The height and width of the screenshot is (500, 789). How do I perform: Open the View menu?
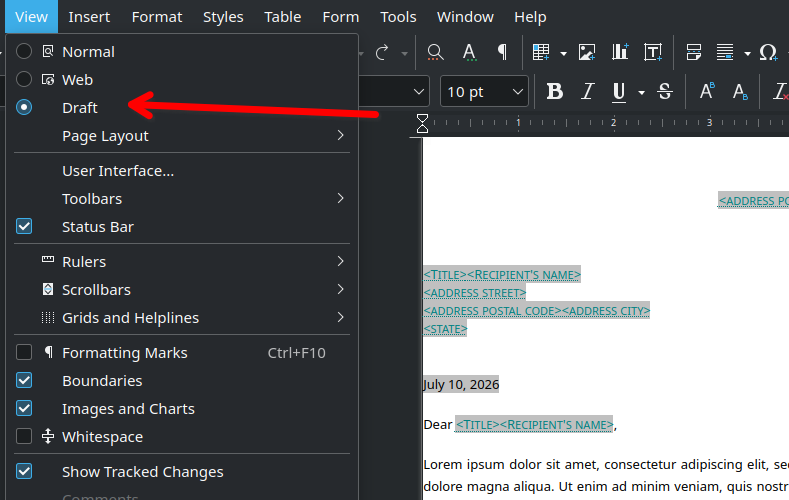(x=31, y=17)
